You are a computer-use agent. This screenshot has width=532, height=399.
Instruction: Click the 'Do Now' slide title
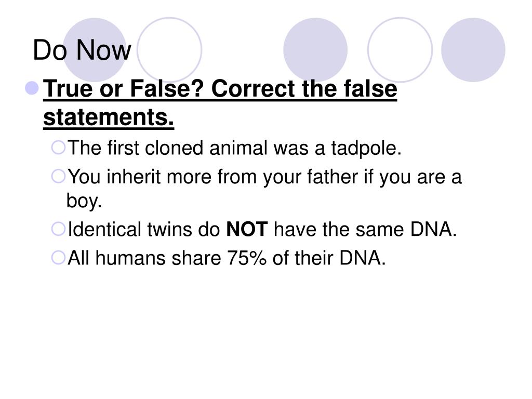82,50
